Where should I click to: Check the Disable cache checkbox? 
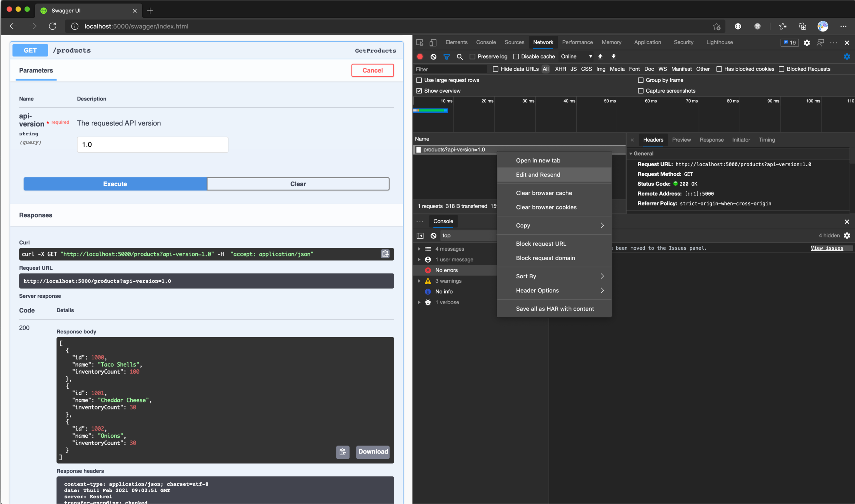516,57
